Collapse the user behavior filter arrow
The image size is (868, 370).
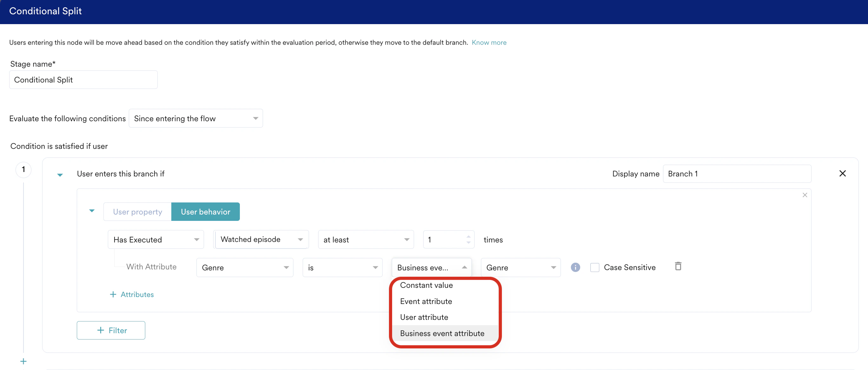tap(92, 211)
